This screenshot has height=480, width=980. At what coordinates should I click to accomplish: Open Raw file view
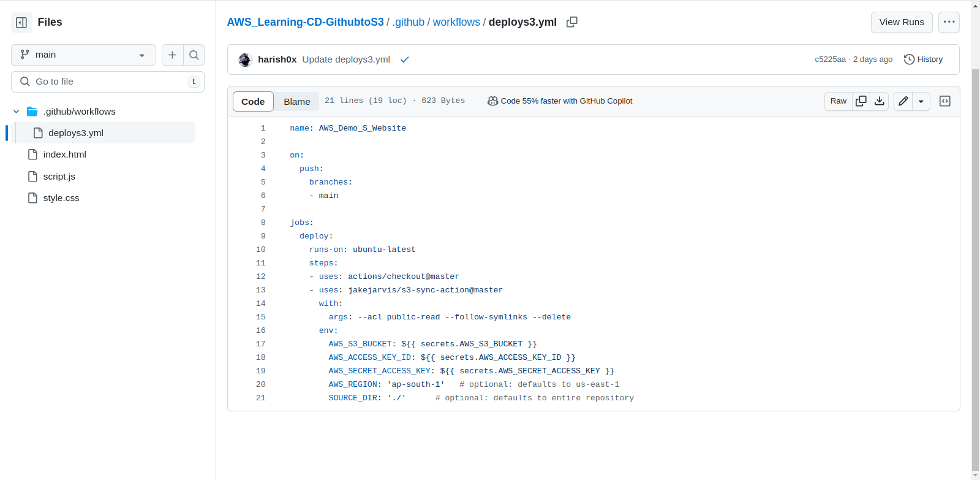[839, 101]
